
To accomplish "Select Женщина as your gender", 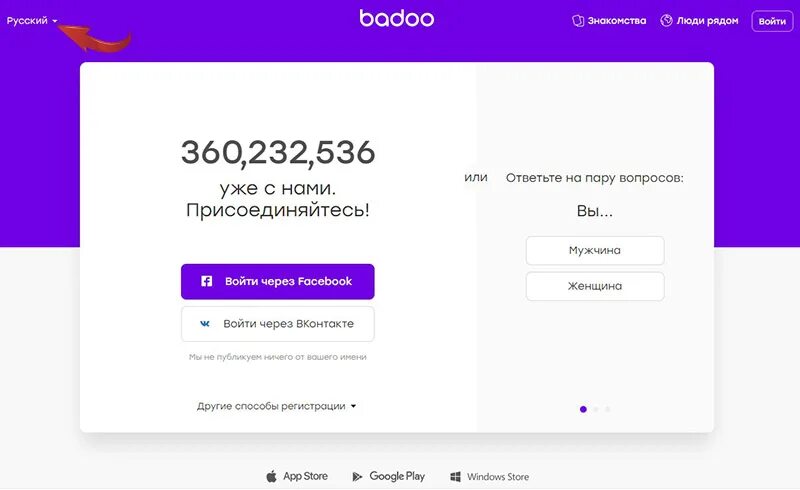I will point(595,286).
